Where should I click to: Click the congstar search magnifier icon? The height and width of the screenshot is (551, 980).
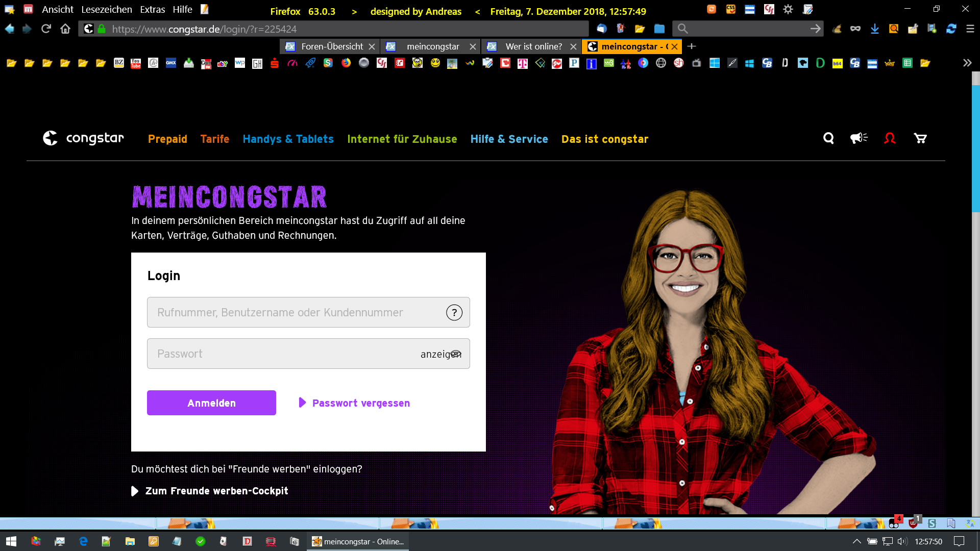click(828, 138)
